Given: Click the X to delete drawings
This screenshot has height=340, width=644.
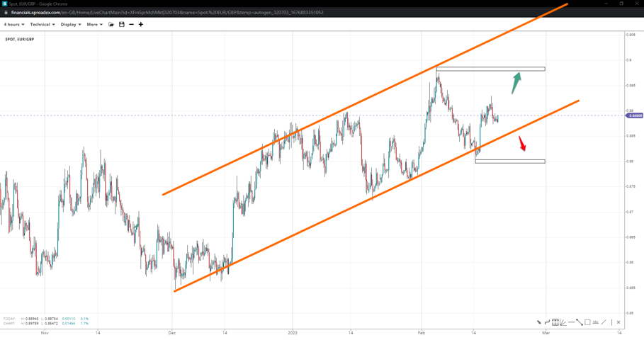Looking at the screenshot, I should (x=618, y=322).
